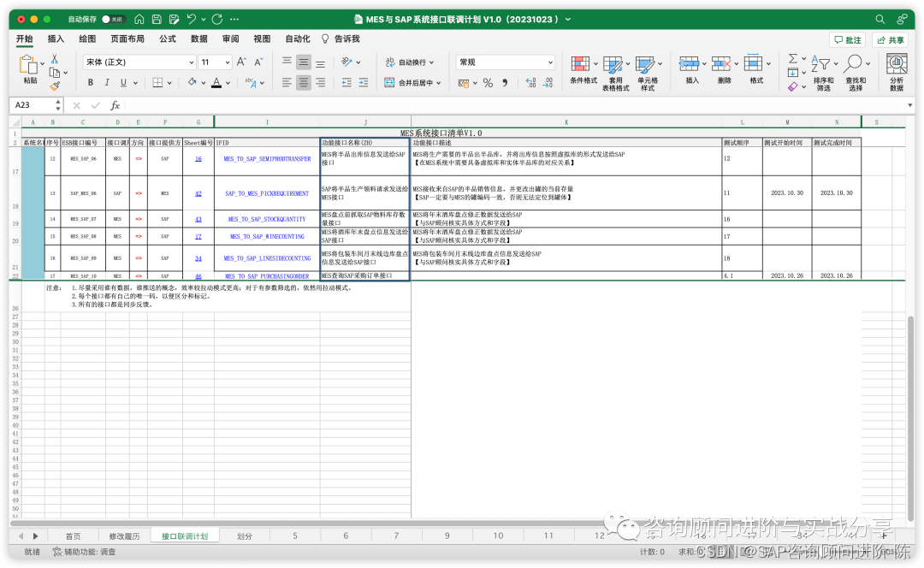Open the 开始 ribbon tab

click(x=24, y=38)
